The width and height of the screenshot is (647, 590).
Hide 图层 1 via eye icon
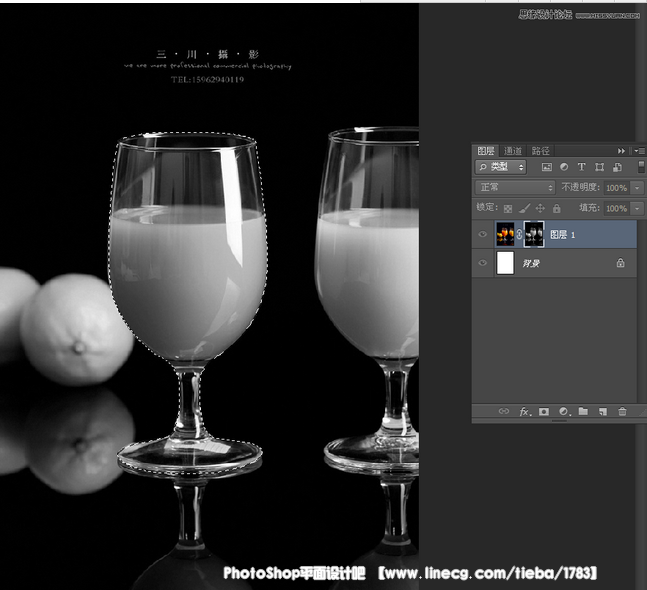click(x=482, y=234)
